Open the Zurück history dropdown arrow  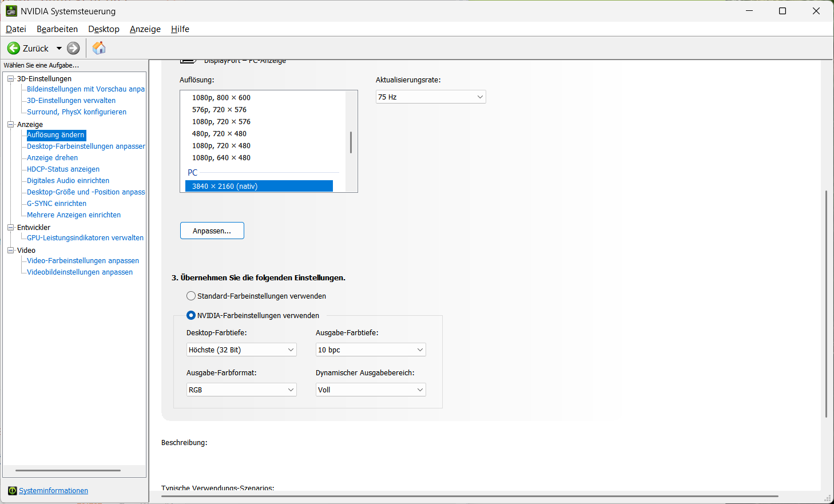(x=59, y=49)
